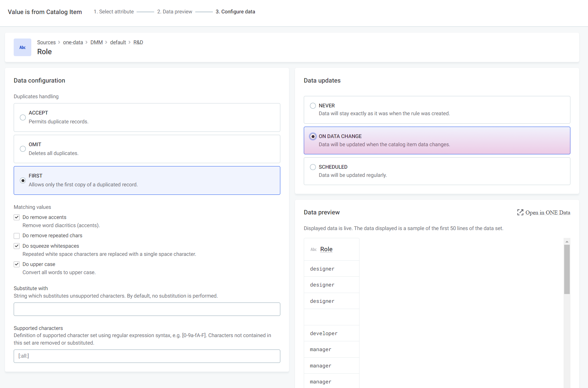Go back to step 2 Data preview

coord(175,12)
